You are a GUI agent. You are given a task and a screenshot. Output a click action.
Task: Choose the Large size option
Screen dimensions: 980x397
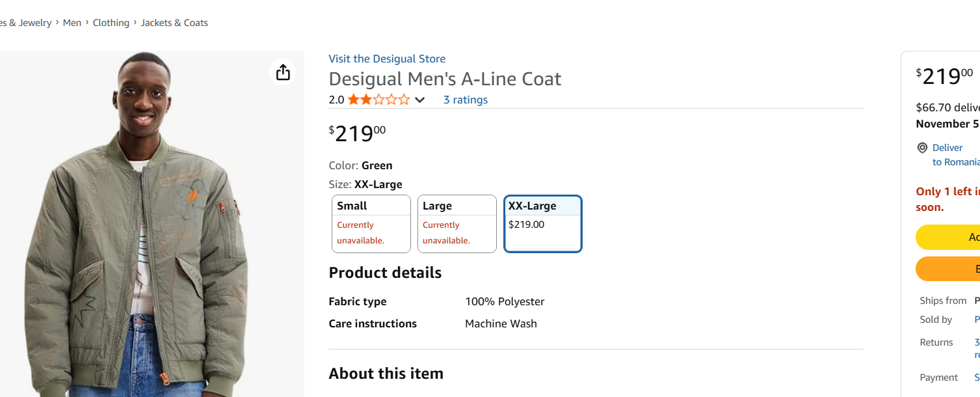pyautogui.click(x=457, y=223)
